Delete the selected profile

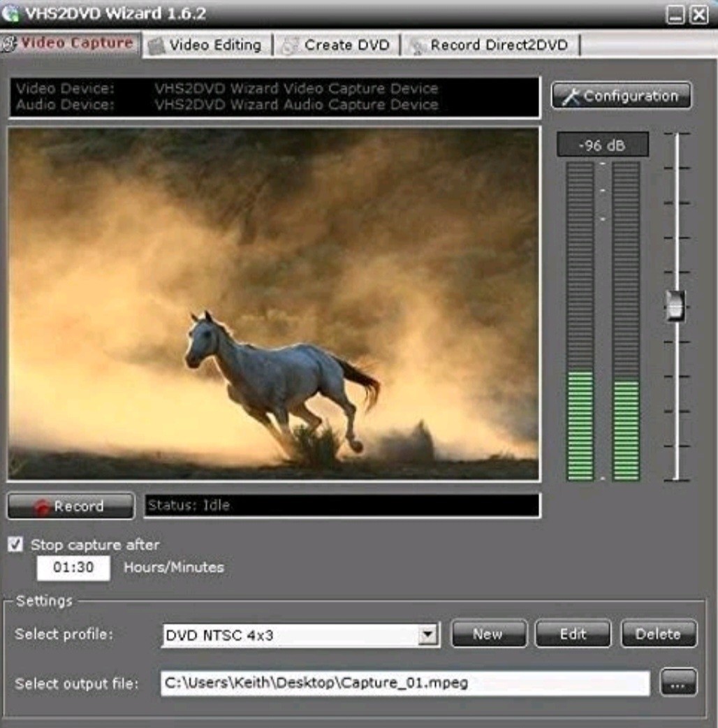pyautogui.click(x=659, y=634)
